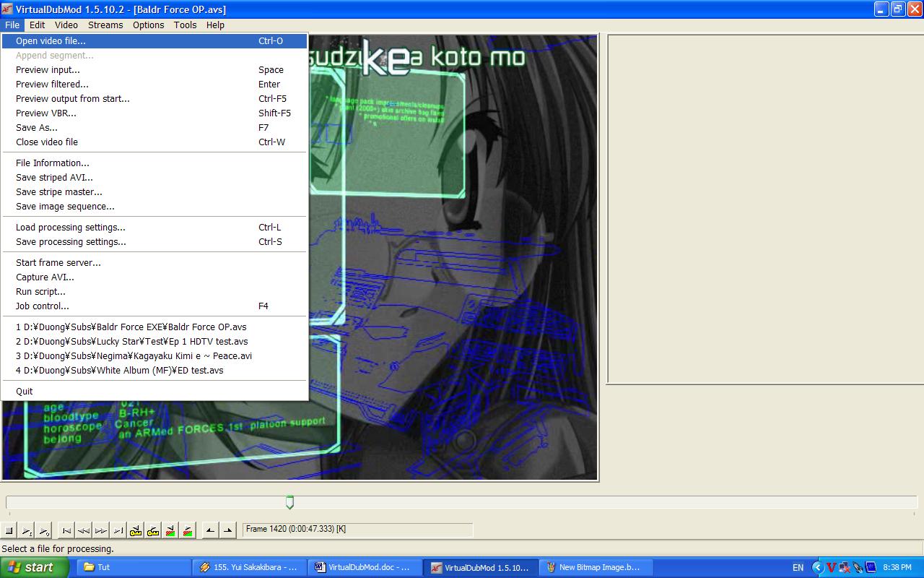The width and height of the screenshot is (924, 578).
Task: Start output playback from toolbar
Action: (43, 530)
